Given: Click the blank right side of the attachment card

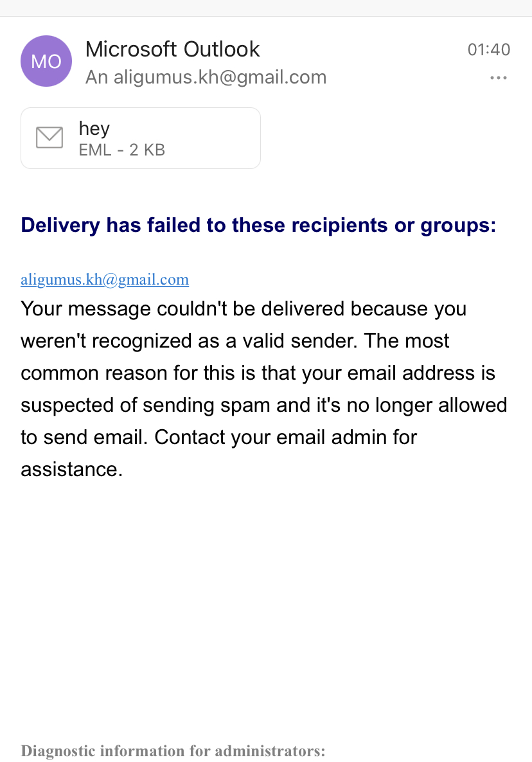Looking at the screenshot, I should (214, 138).
